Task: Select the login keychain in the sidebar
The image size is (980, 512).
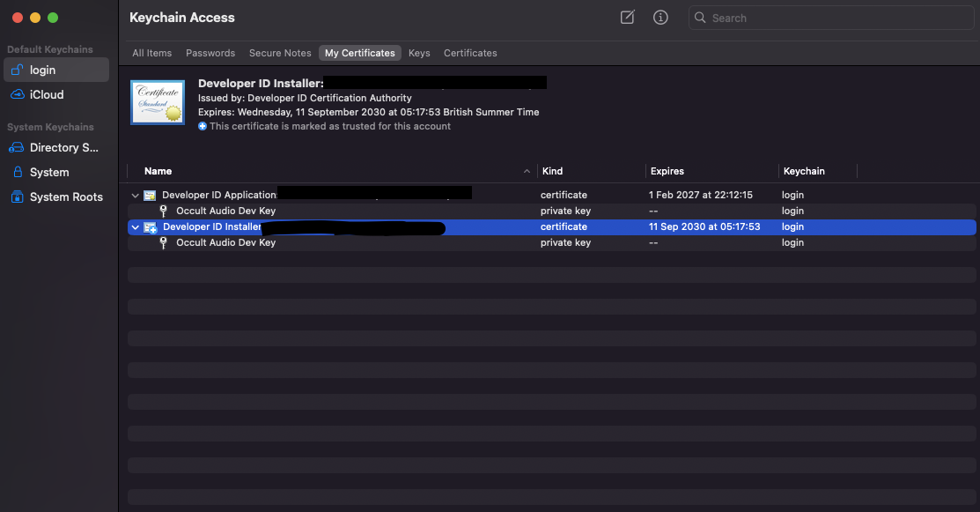Action: point(56,70)
